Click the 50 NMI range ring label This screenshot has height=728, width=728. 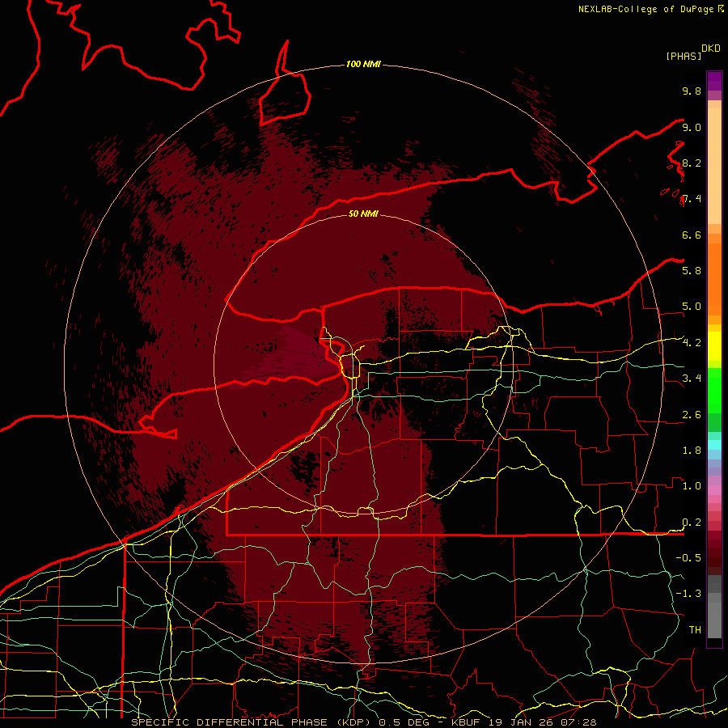point(363,214)
